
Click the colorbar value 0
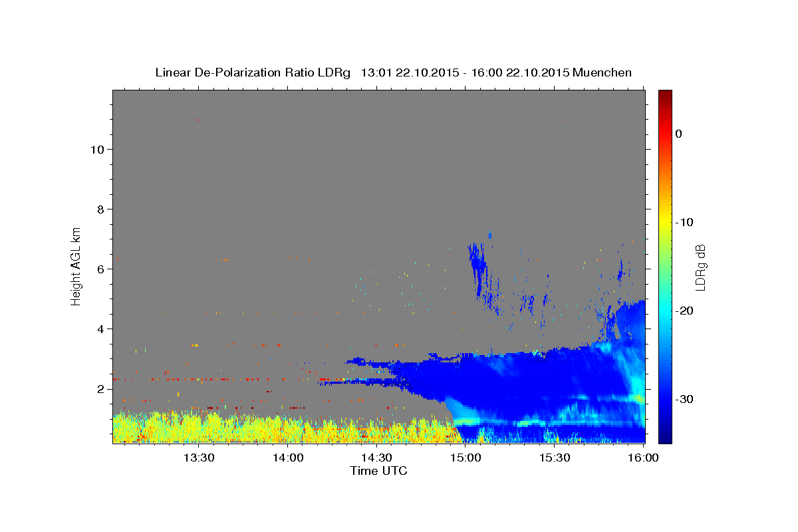click(x=679, y=134)
